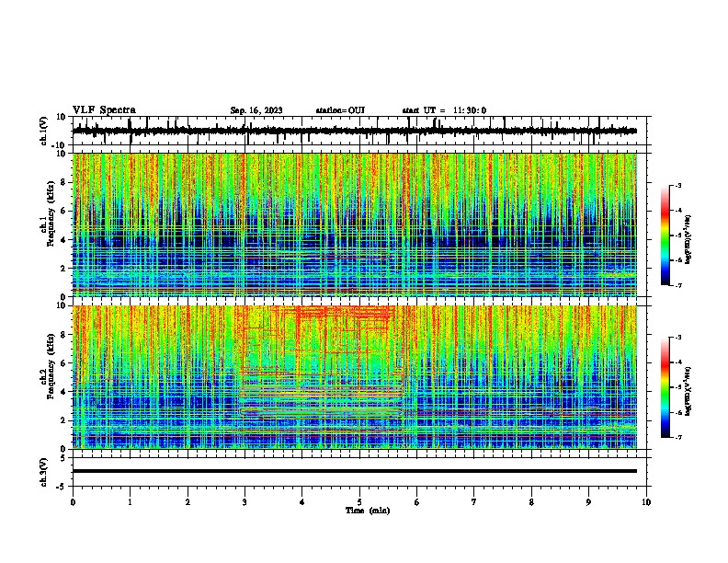
Task: Click the ch.1(V) waveform axis label
Action: [x=44, y=131]
